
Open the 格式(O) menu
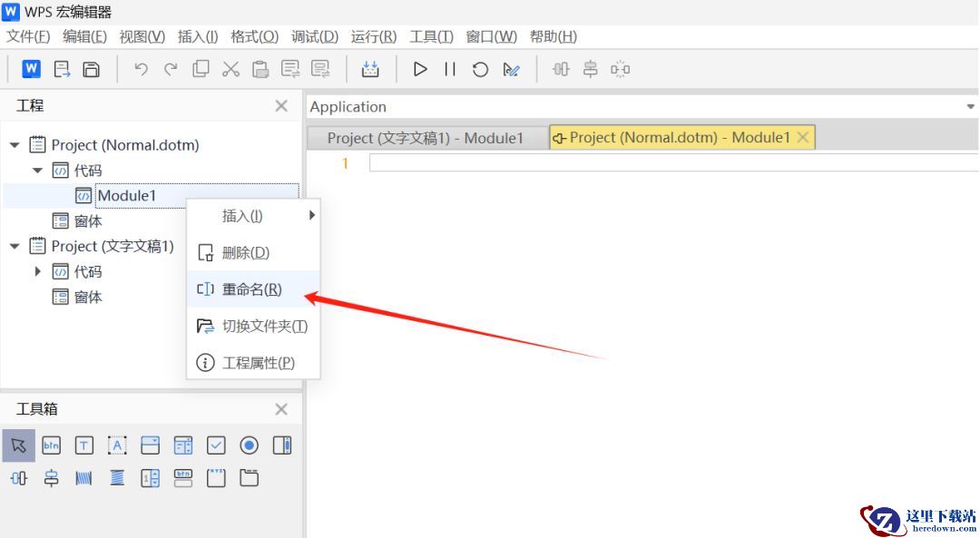click(254, 37)
